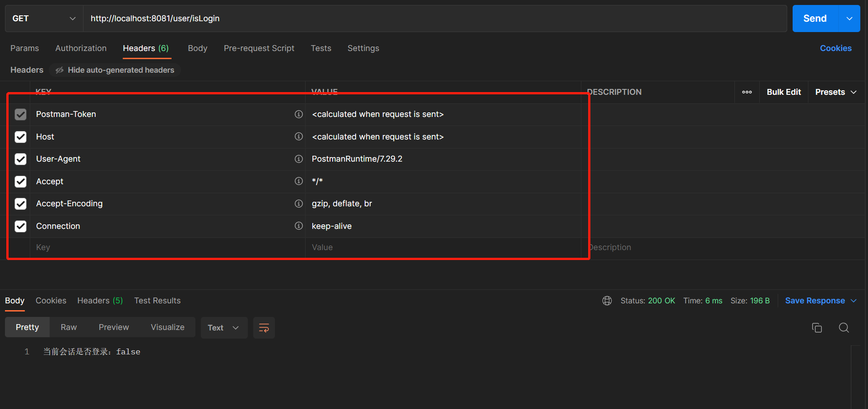
Task: Select the Headers (6) request tab
Action: (146, 48)
